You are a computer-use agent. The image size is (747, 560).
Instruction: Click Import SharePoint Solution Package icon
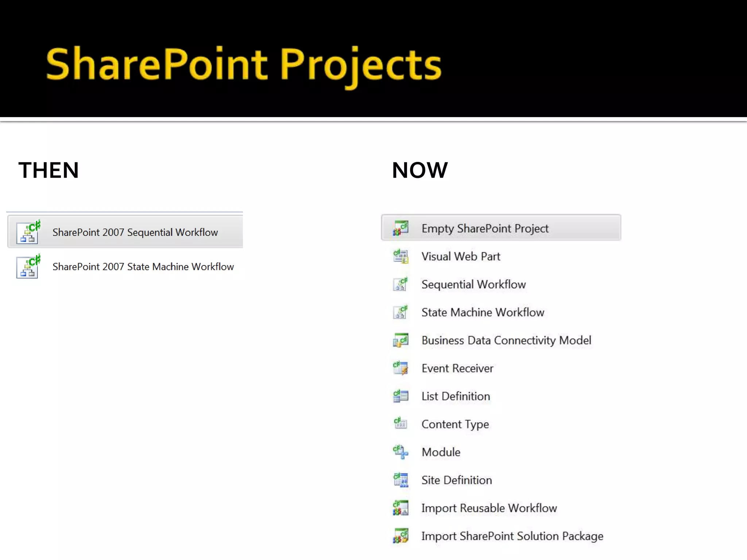pyautogui.click(x=400, y=536)
